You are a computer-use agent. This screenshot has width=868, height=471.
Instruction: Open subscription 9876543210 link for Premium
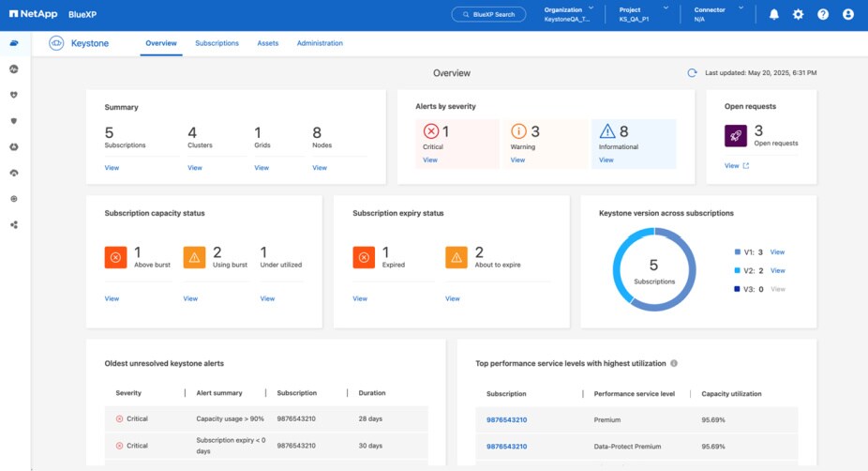(506, 420)
